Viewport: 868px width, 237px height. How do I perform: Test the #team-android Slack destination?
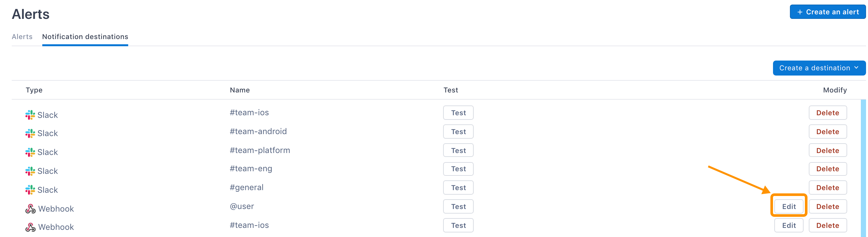pos(458,132)
